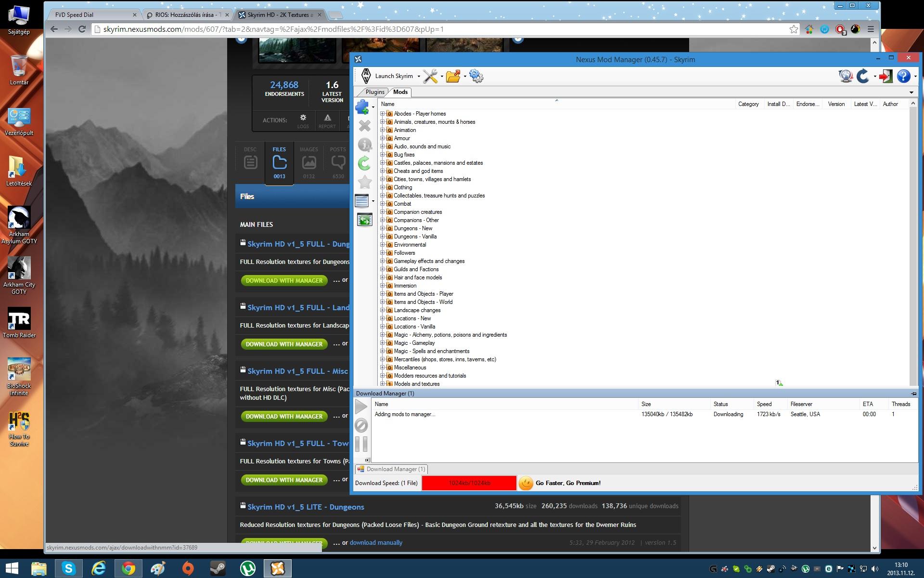Click the open folders icon in toolbar

point(453,76)
